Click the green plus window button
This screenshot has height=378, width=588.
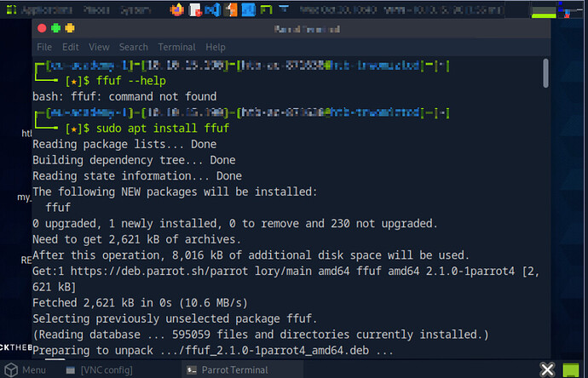(x=56, y=28)
